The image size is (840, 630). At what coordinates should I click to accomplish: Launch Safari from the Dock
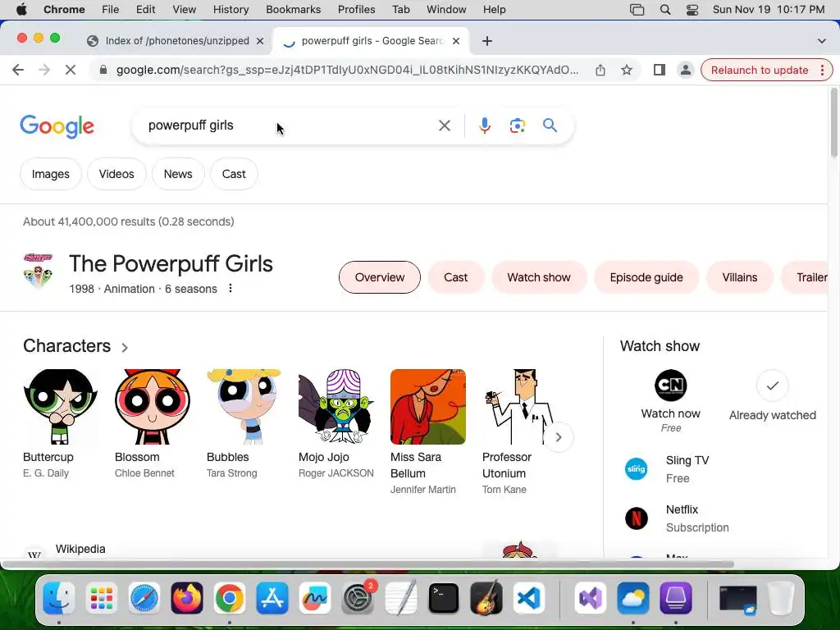pyautogui.click(x=144, y=598)
